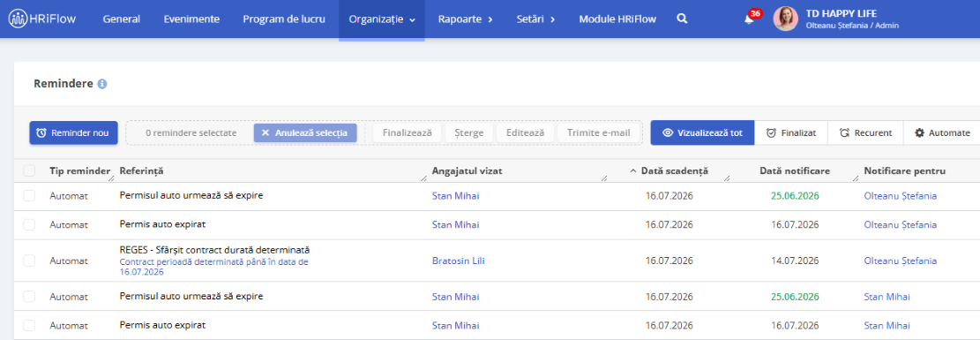The height and width of the screenshot is (340, 980).
Task: Switch to the Finalizat filter
Action: pos(791,132)
